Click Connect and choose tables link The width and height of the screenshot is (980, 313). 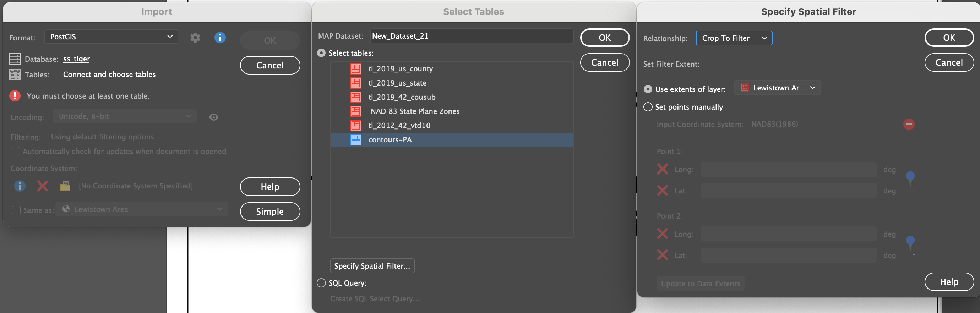(109, 75)
